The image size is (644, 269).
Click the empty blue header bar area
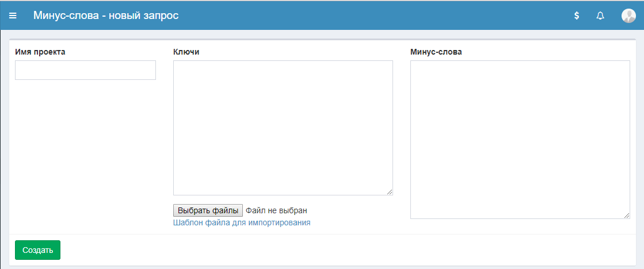point(374,16)
